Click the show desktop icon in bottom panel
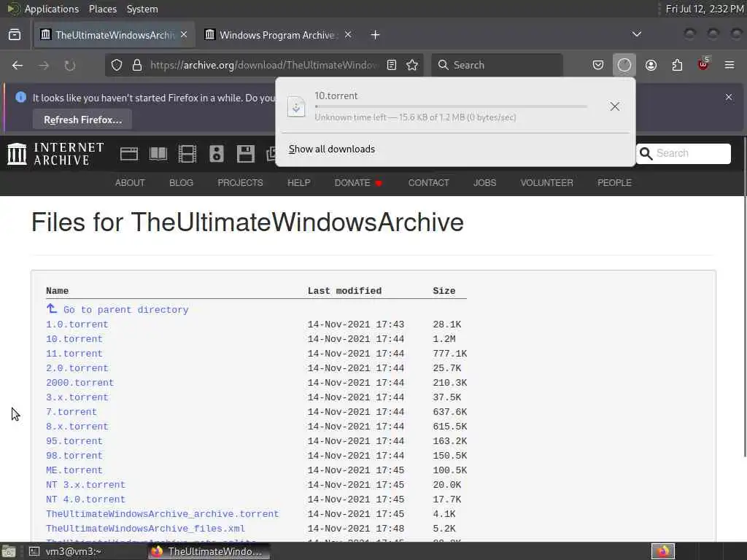 [9, 552]
